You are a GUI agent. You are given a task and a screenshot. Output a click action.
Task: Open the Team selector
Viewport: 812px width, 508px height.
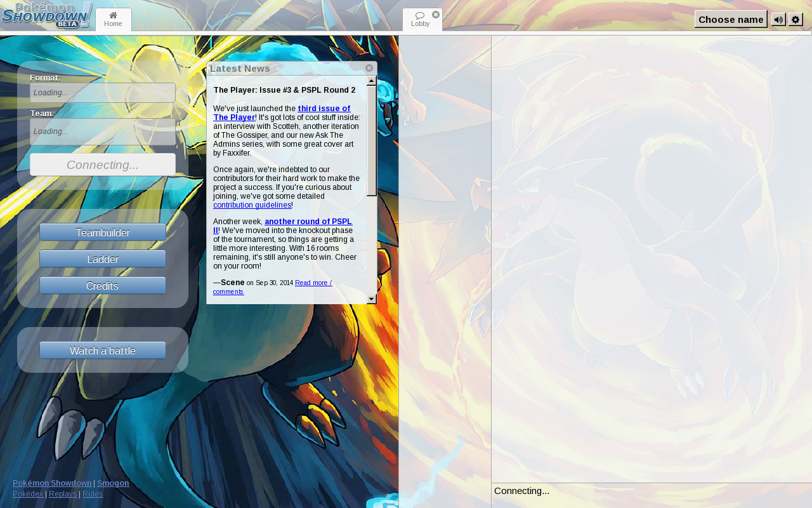click(103, 131)
